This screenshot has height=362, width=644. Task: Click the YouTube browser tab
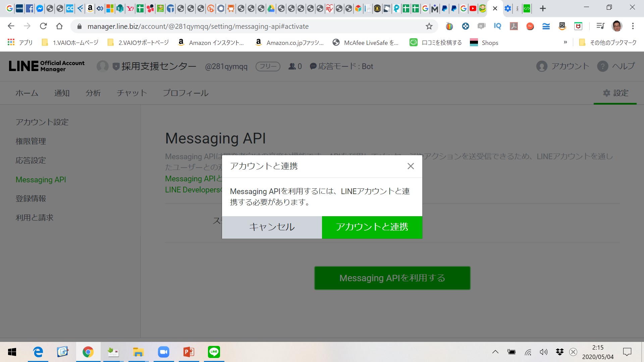pos(473,8)
